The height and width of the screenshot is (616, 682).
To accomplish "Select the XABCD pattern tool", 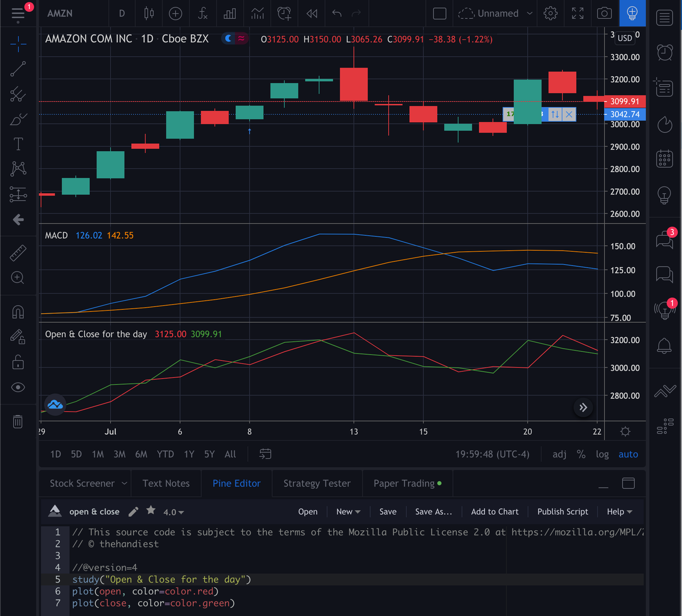I will (x=18, y=169).
